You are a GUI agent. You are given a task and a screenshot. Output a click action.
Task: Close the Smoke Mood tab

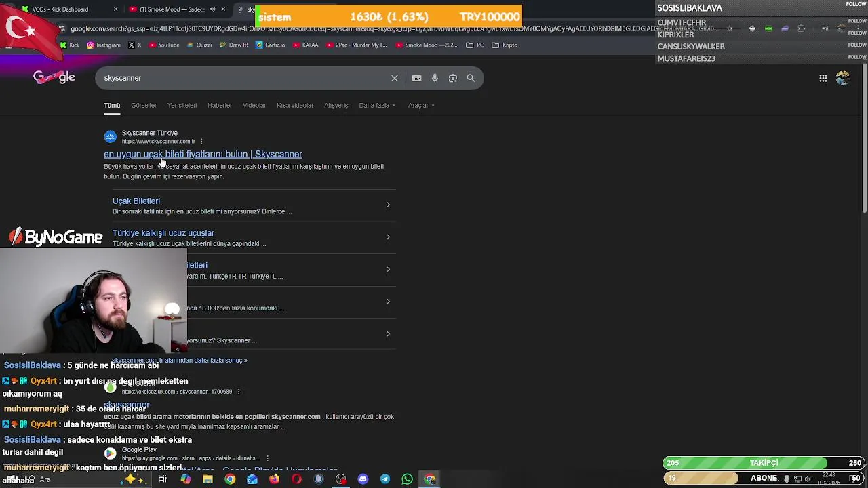tap(223, 9)
